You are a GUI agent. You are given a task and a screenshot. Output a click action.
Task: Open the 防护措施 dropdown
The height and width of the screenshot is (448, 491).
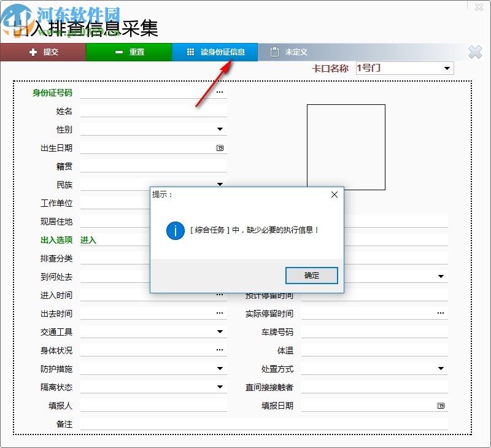219,368
